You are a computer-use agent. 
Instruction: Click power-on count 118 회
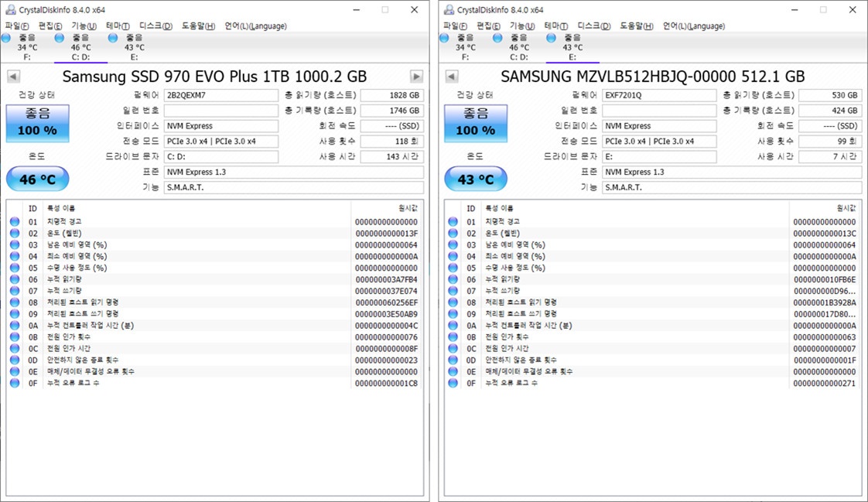point(392,141)
